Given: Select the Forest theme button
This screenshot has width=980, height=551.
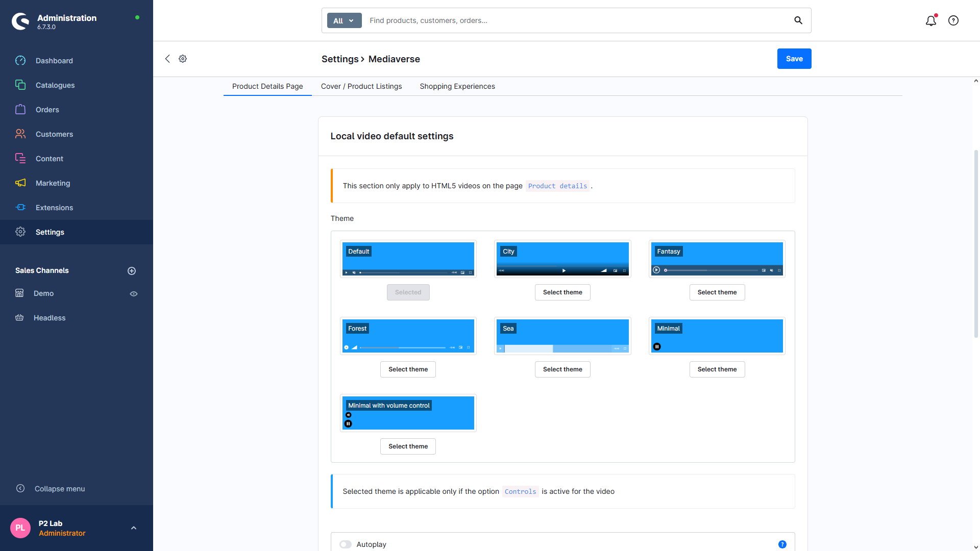Looking at the screenshot, I should pyautogui.click(x=408, y=369).
